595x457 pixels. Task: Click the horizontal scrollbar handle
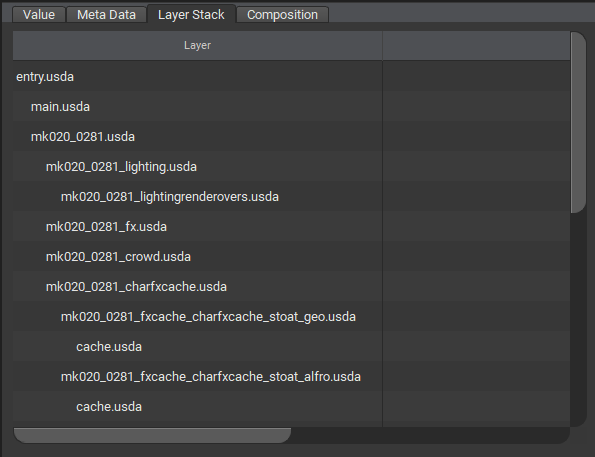(153, 435)
